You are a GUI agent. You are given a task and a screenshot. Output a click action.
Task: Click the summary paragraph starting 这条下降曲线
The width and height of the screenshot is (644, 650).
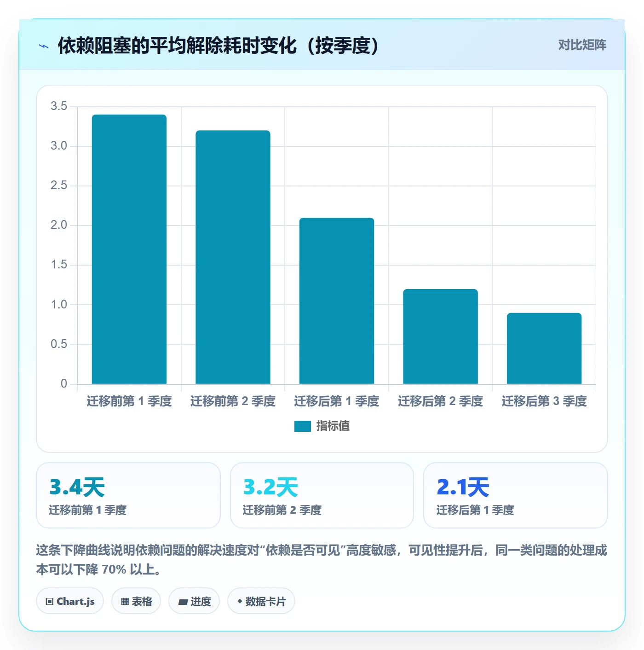coord(322,560)
